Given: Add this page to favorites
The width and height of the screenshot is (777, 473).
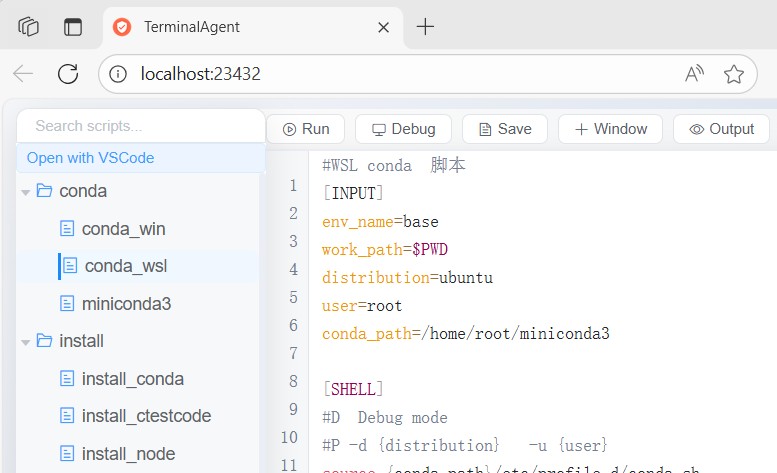Looking at the screenshot, I should click(x=734, y=73).
